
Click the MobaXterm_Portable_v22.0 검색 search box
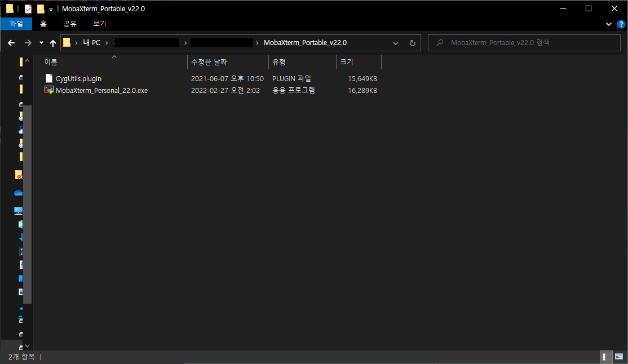pyautogui.click(x=524, y=42)
